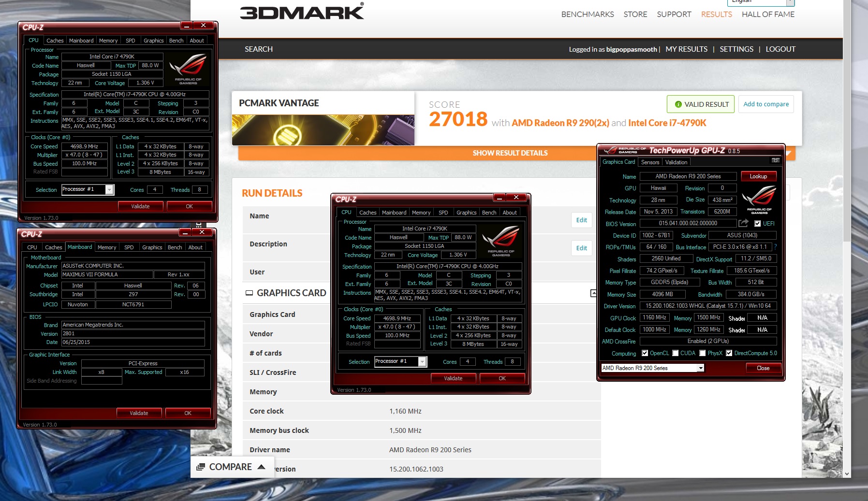868x501 pixels.
Task: Toggle the OpenCL checkbox
Action: 645,353
